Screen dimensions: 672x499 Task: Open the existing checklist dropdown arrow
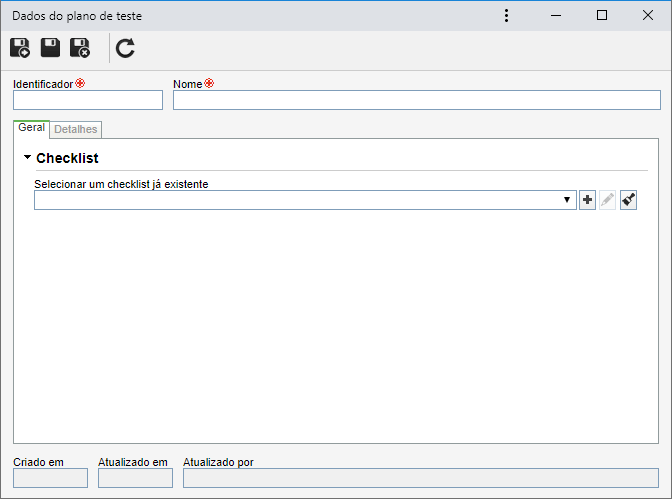coord(567,200)
